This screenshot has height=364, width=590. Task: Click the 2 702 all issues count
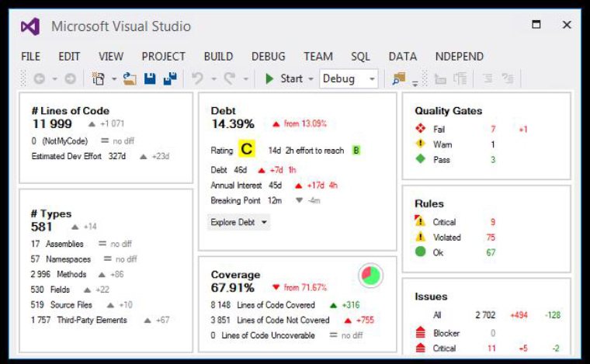(485, 315)
